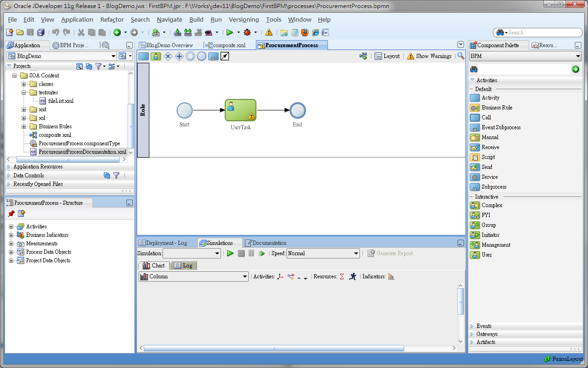This screenshot has width=588, height=368.
Task: Select the subprocess tool in editor toolbar
Action: click(x=213, y=56)
